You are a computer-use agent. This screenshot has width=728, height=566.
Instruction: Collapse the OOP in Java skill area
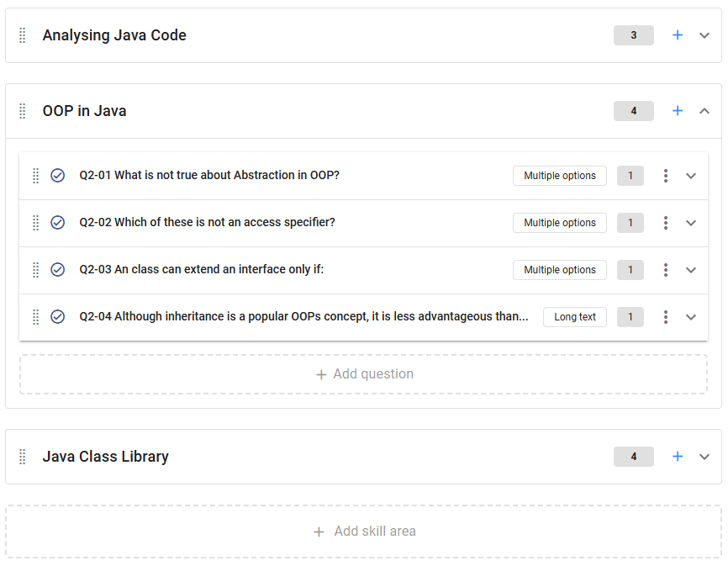(x=704, y=111)
